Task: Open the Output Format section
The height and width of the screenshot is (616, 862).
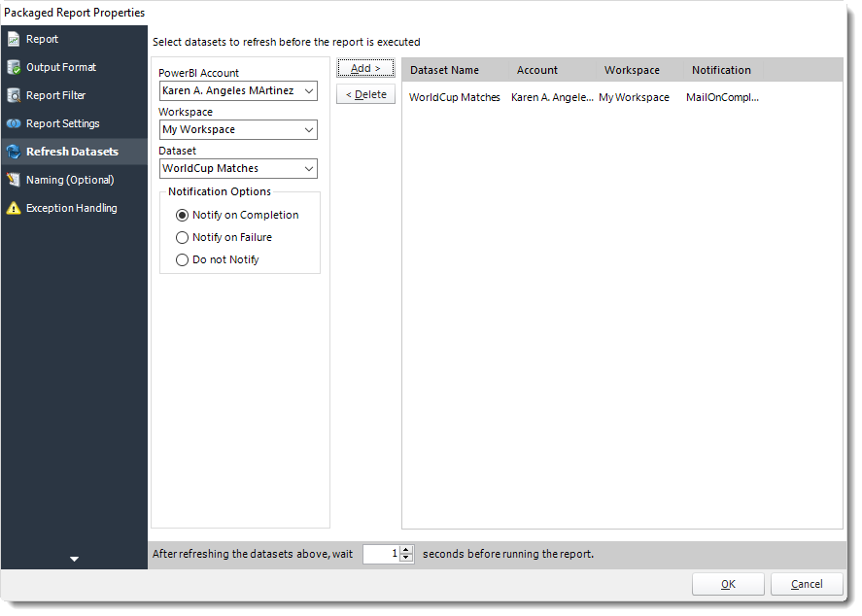Action: [x=74, y=67]
